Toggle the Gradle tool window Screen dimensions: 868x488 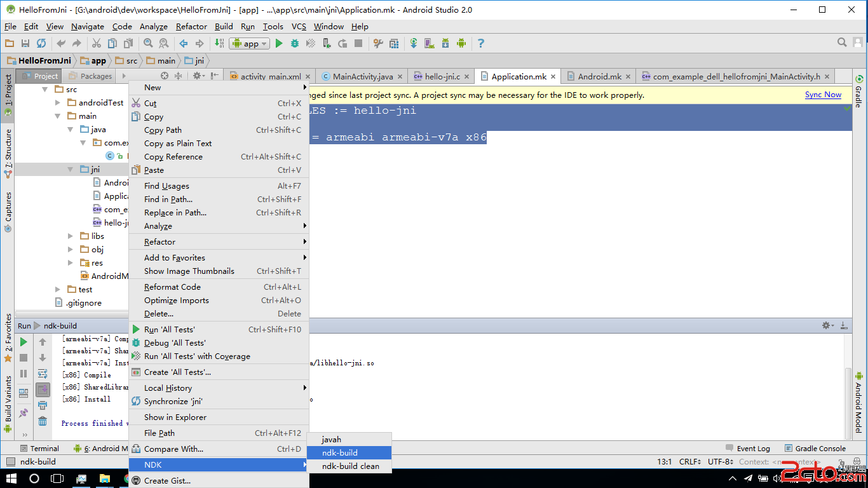(858, 91)
